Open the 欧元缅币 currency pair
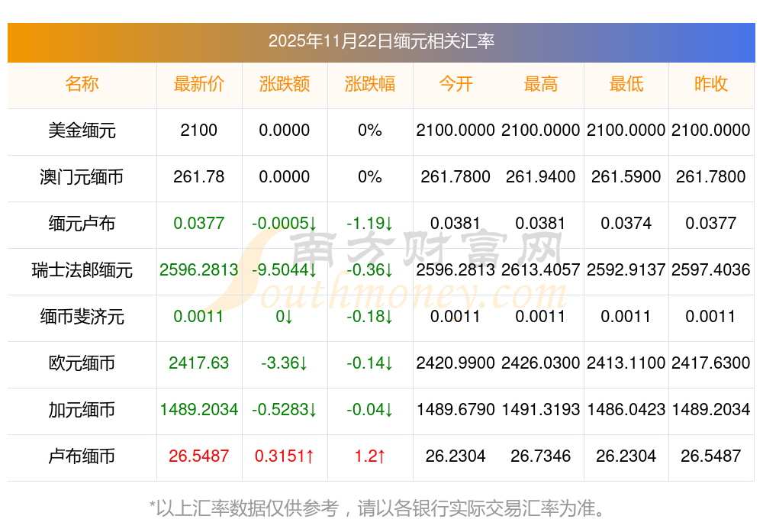Viewport: 763px width, 532px height. (x=82, y=363)
